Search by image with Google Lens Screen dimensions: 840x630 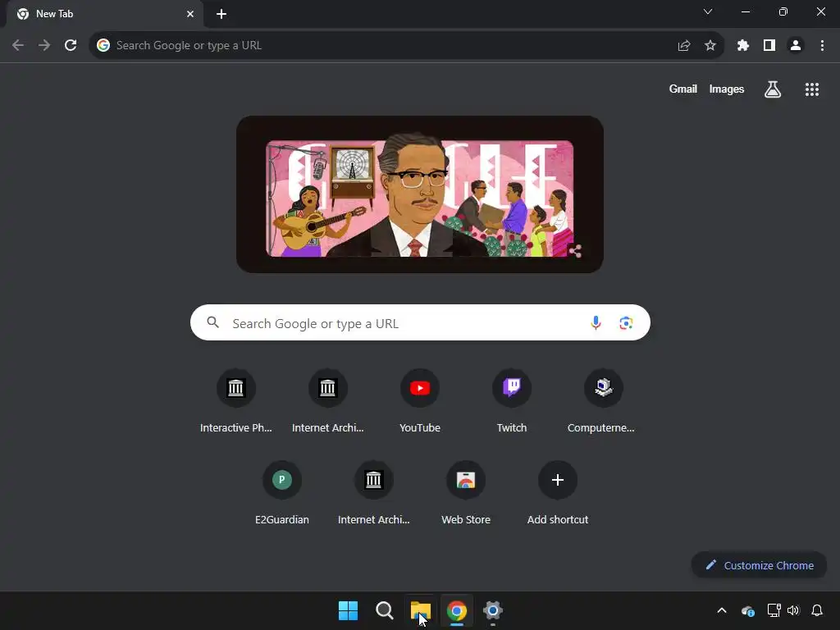(626, 323)
